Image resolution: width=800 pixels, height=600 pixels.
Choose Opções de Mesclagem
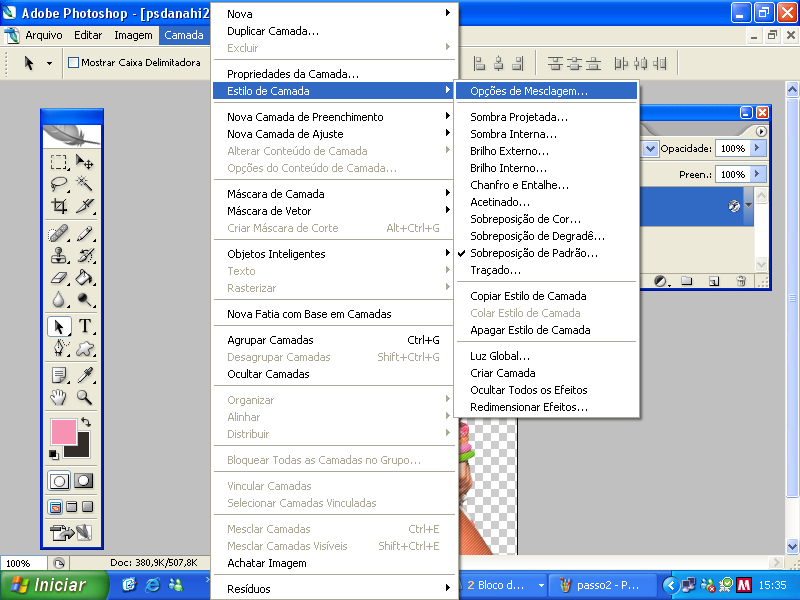click(546, 91)
